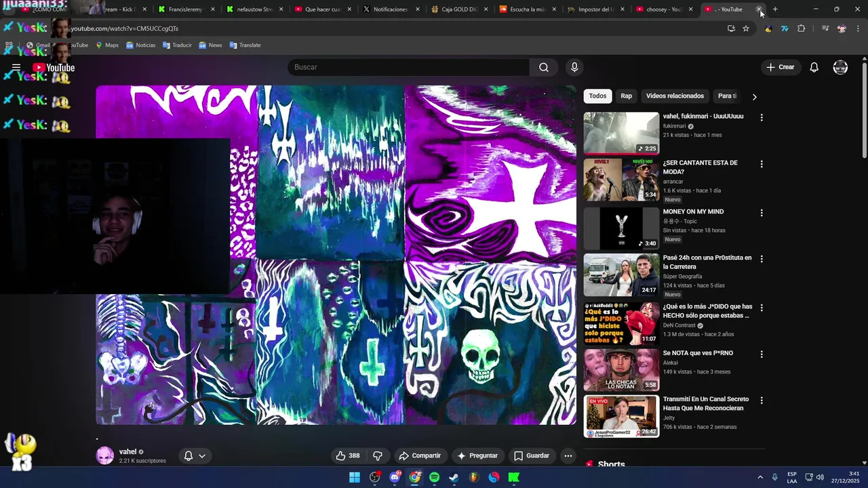
Task: Switch to the 'FrancisJeremy' browser tab
Action: pos(186,9)
